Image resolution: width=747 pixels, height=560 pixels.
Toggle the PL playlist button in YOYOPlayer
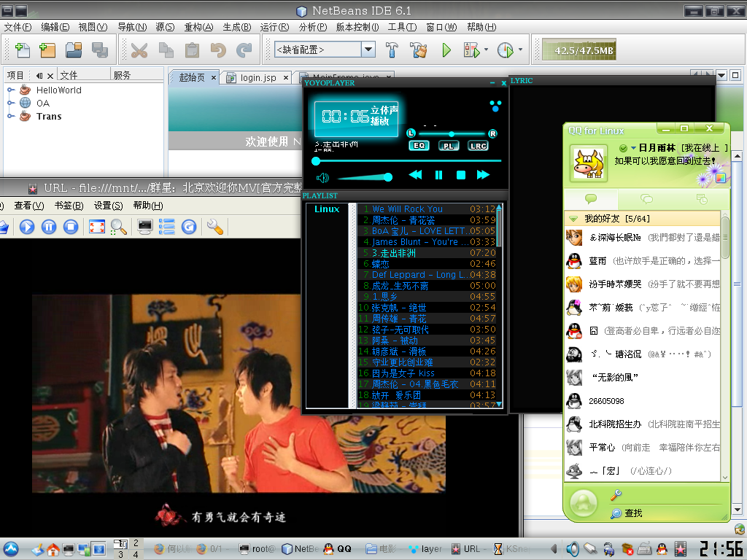pyautogui.click(x=449, y=146)
